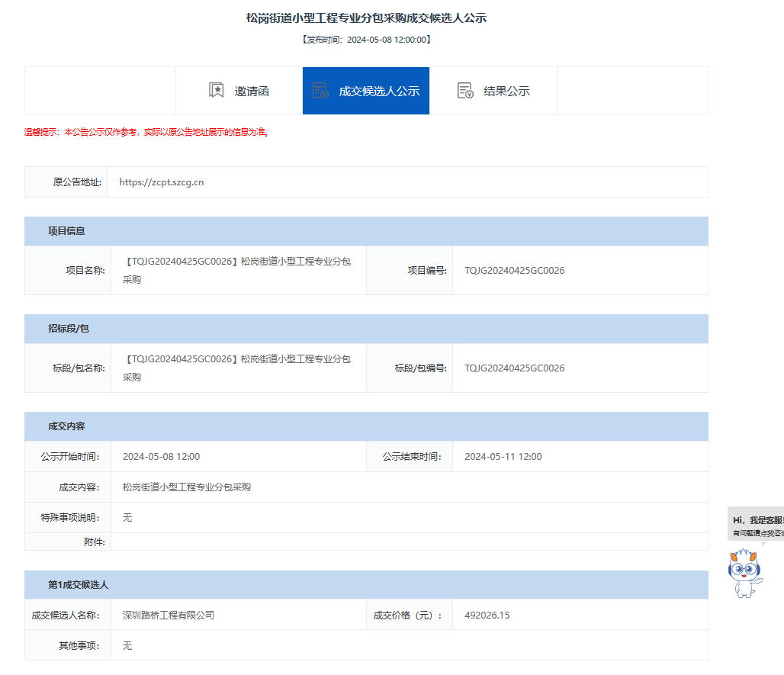The height and width of the screenshot is (675, 784).
Task: Click the red 温馨提示 notice text
Action: click(x=146, y=132)
